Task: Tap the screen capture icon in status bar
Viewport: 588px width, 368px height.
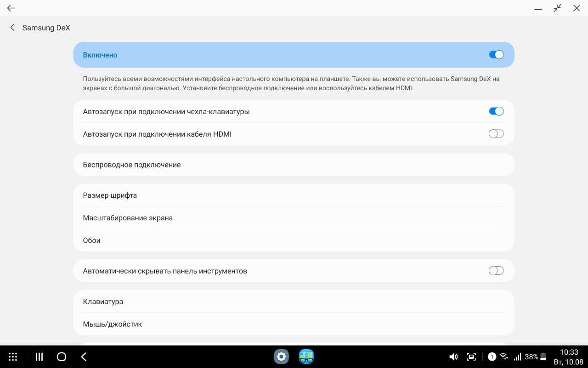Action: click(471, 356)
